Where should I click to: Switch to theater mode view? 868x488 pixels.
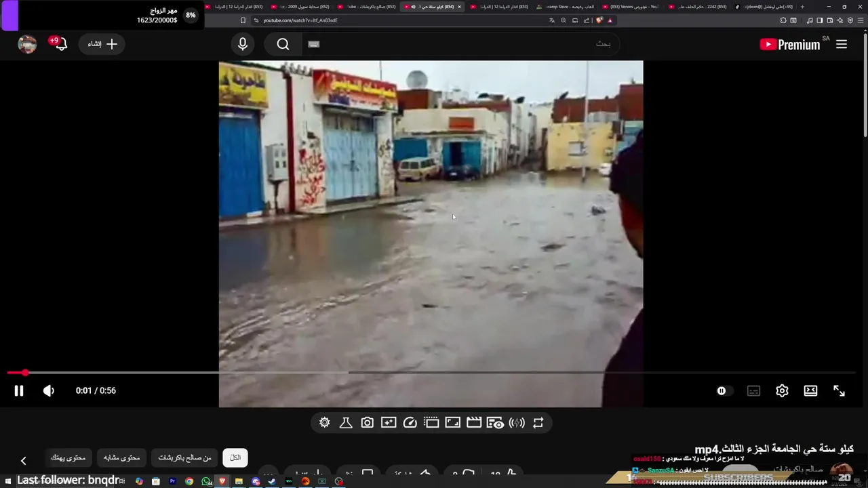[810, 390]
